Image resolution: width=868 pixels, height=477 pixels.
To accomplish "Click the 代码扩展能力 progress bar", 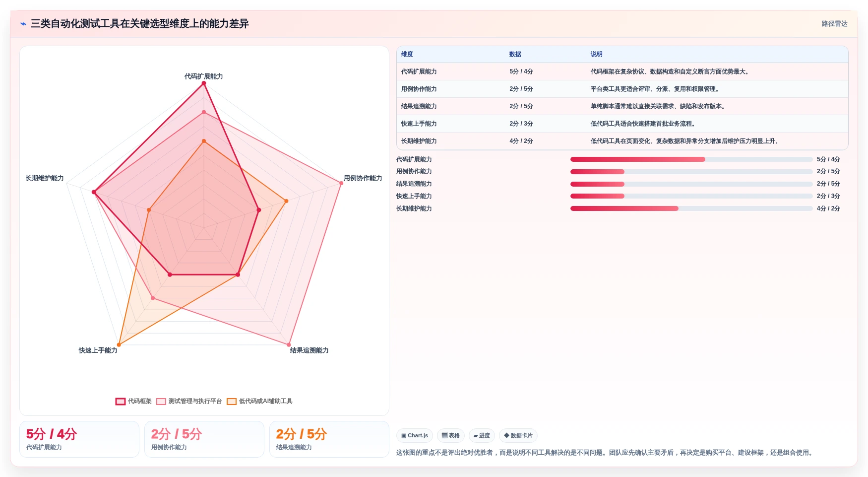I will click(x=691, y=159).
